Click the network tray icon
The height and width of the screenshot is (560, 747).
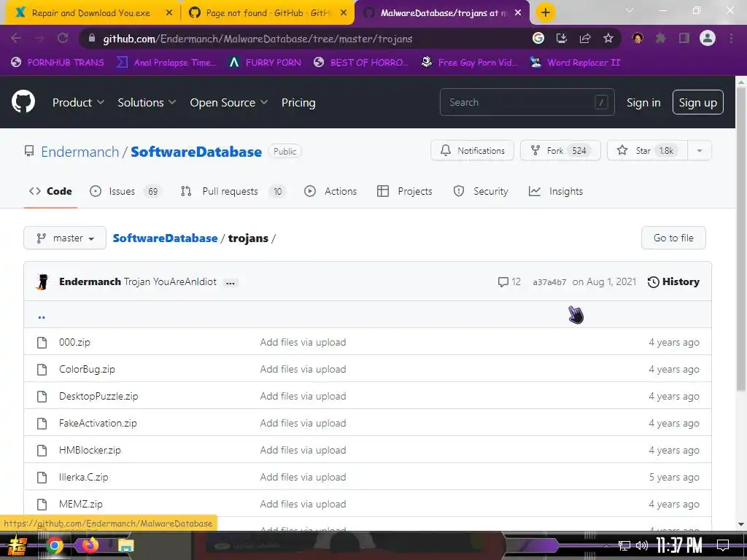pyautogui.click(x=624, y=545)
